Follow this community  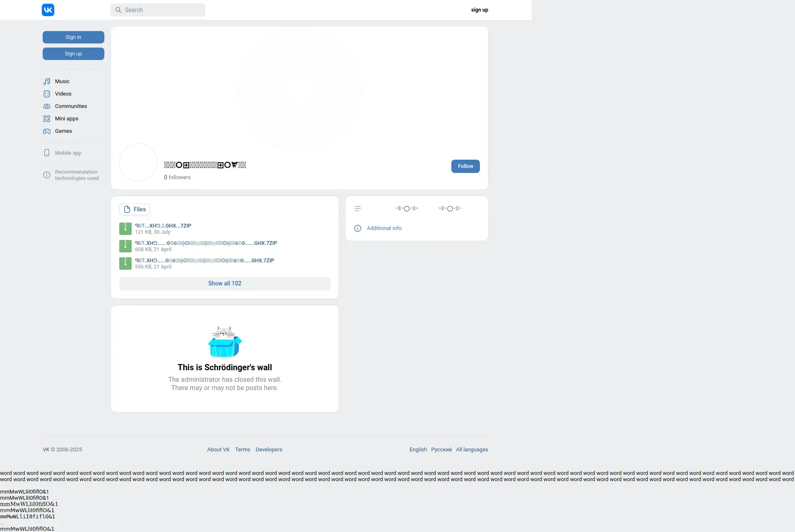coord(465,166)
